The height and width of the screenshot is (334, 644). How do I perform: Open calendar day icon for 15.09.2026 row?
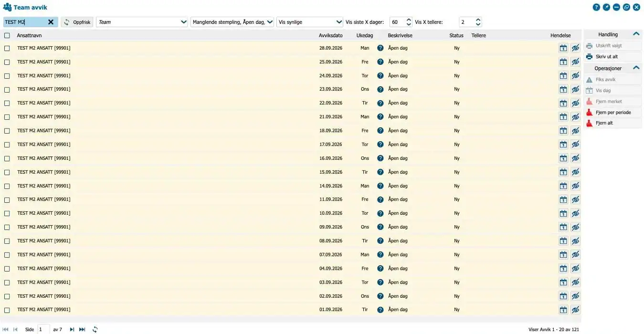(563, 172)
